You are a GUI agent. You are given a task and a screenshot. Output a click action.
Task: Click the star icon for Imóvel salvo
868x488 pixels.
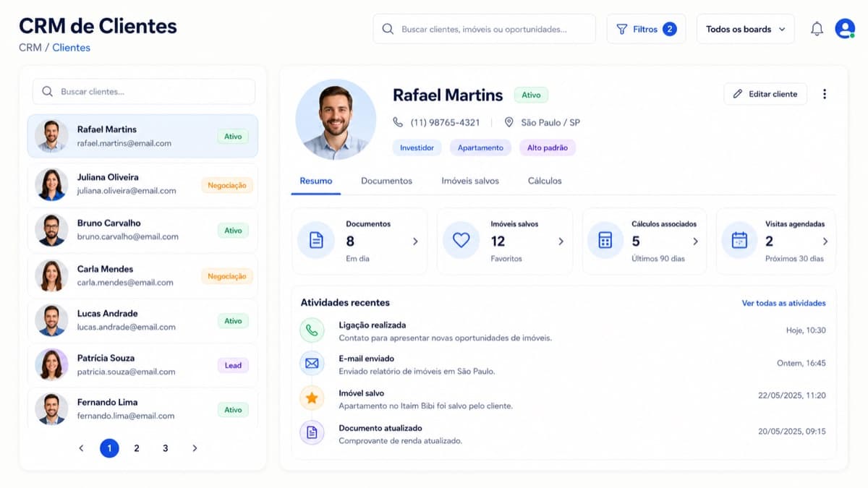click(x=312, y=398)
